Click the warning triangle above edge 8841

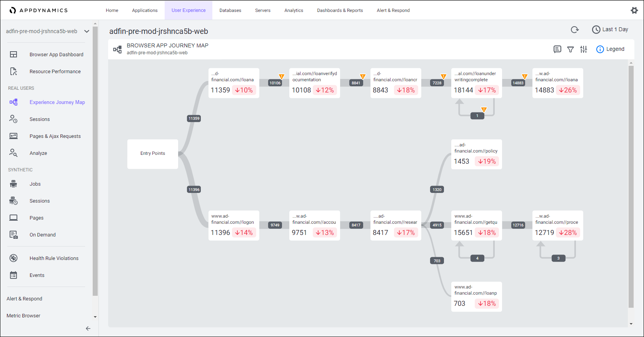tap(362, 76)
